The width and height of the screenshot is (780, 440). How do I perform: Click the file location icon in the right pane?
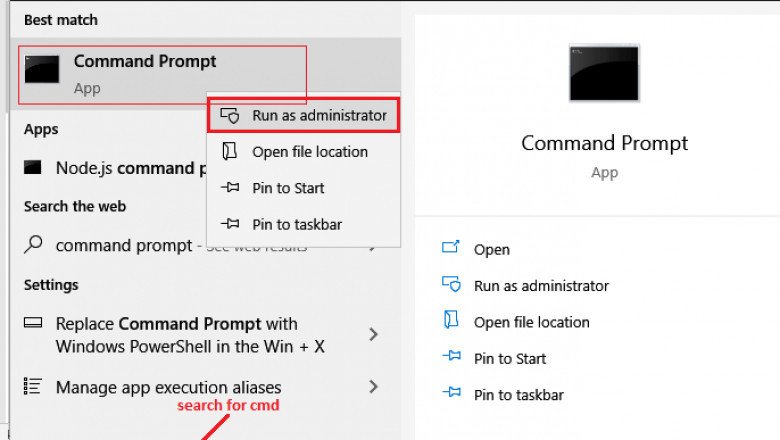451,321
